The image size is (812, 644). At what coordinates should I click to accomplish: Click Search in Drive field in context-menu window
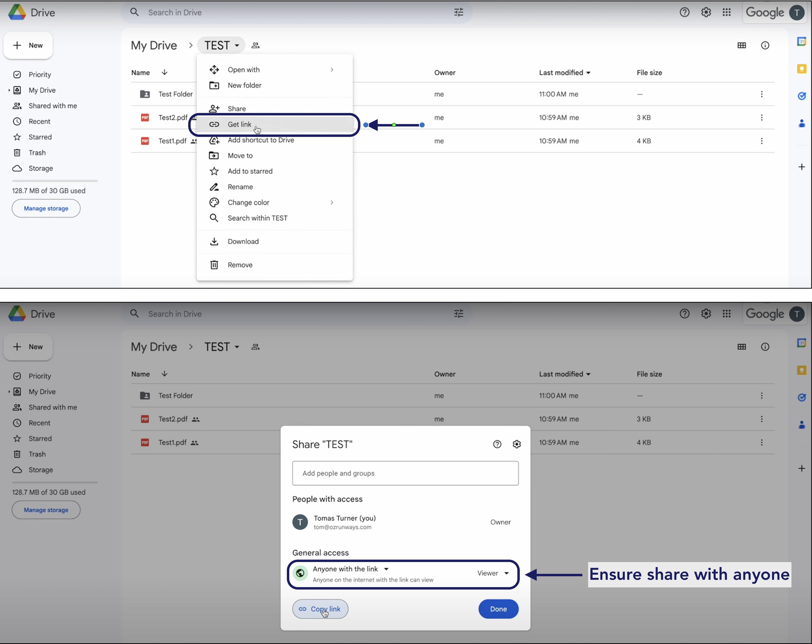296,12
